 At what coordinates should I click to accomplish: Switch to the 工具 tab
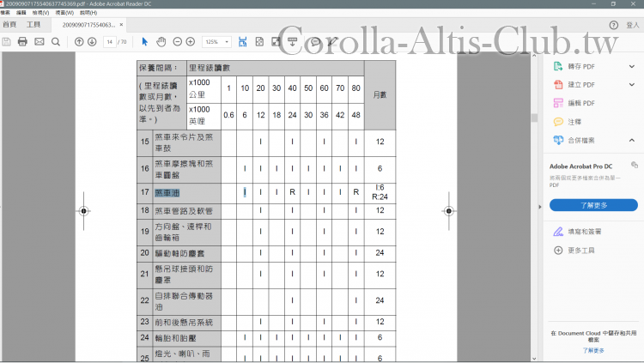tap(33, 24)
